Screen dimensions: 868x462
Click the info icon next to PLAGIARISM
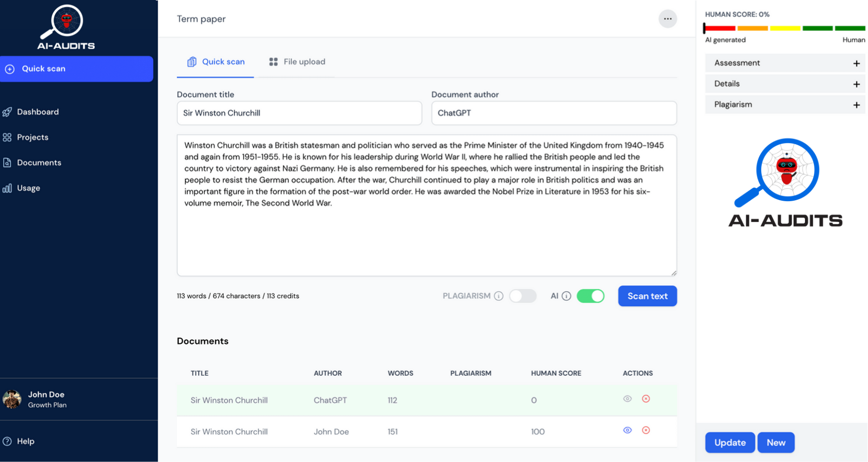tap(499, 296)
